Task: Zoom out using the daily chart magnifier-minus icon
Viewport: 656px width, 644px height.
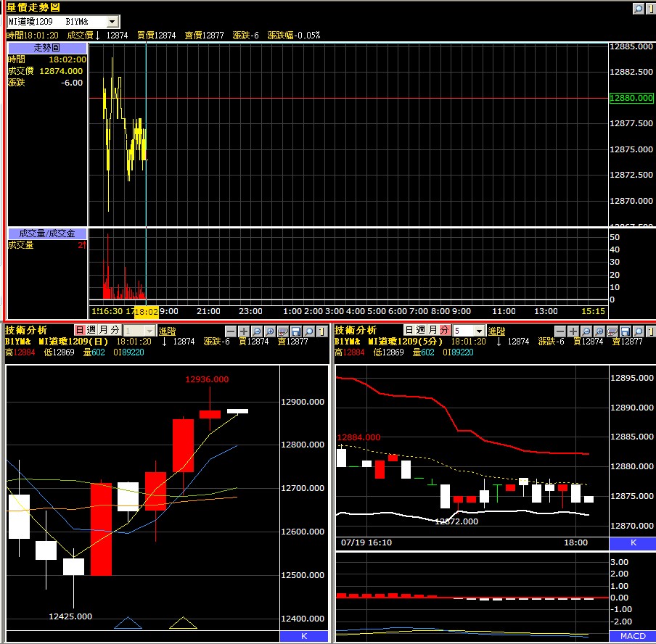Action: click(256, 331)
